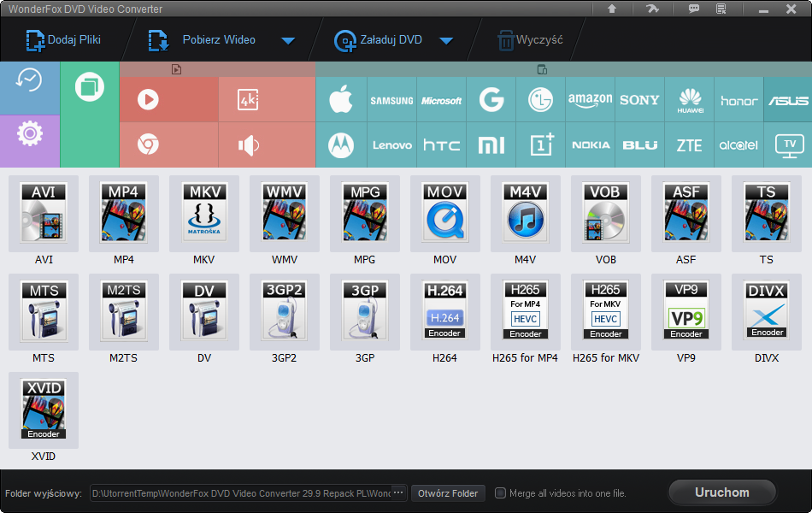Select LG device category
Screen dimensions: 812x513
click(x=541, y=99)
